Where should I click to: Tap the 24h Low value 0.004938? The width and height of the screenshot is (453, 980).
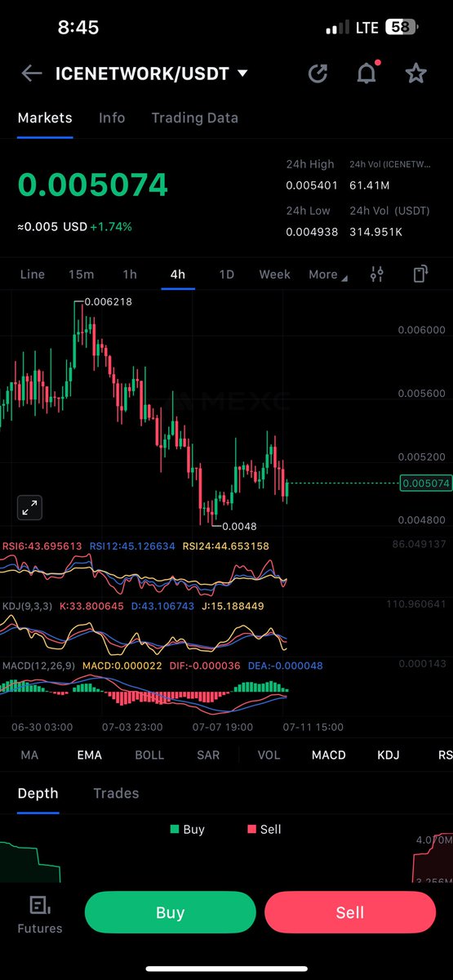[x=311, y=233]
